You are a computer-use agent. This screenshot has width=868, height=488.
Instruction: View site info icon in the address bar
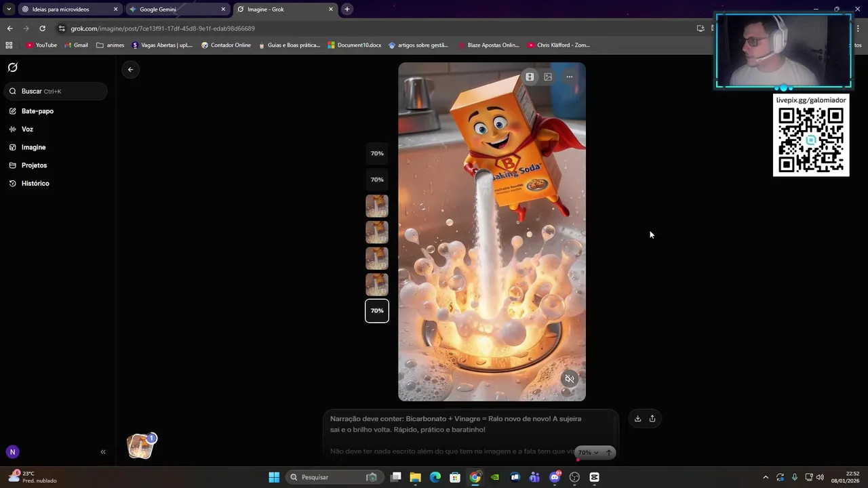[62, 28]
